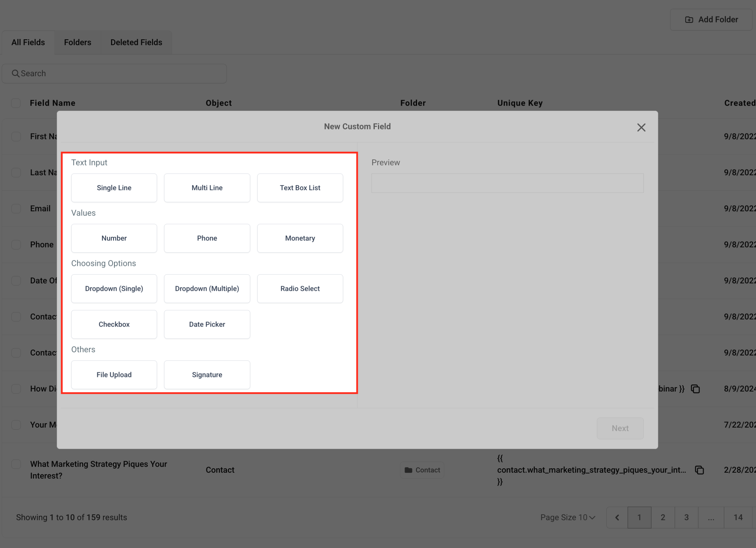Close the New Custom Field dialog
The height and width of the screenshot is (548, 756).
[x=641, y=127]
